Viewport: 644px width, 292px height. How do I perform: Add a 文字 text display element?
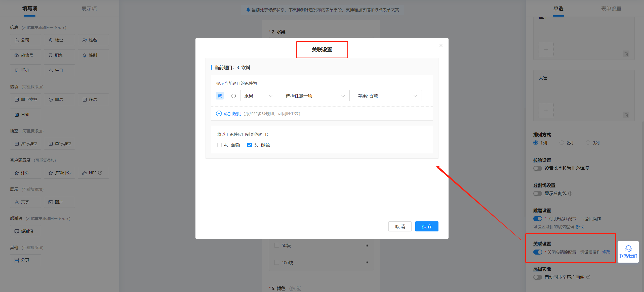point(25,202)
